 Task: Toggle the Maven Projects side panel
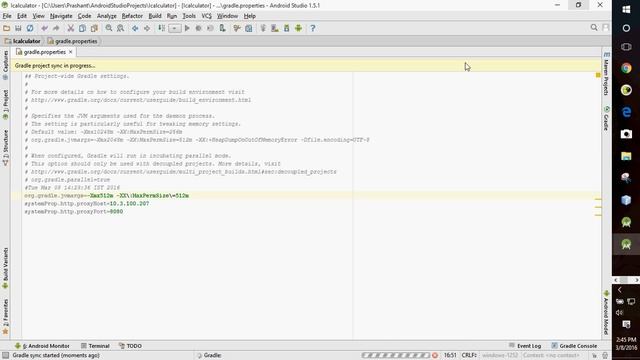point(607,73)
